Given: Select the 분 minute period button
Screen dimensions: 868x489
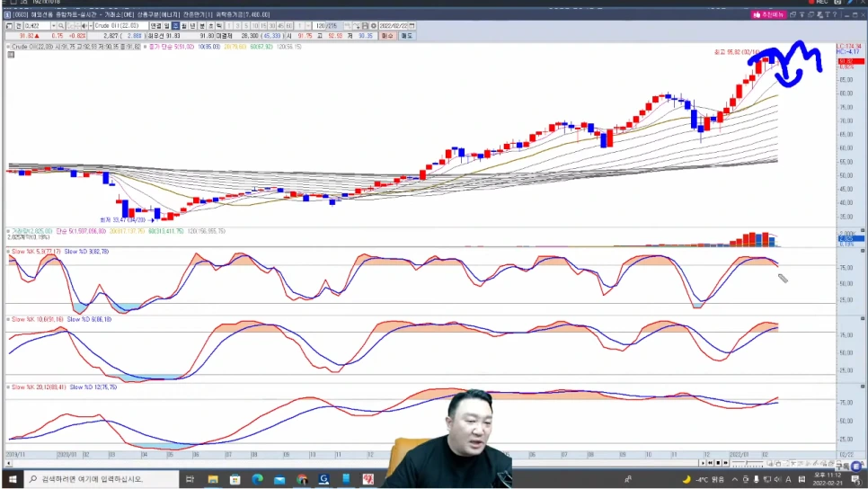Looking at the screenshot, I should [x=202, y=25].
